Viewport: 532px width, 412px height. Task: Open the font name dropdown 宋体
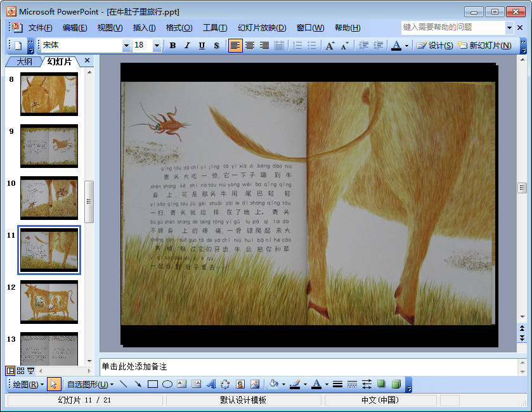pyautogui.click(x=126, y=46)
